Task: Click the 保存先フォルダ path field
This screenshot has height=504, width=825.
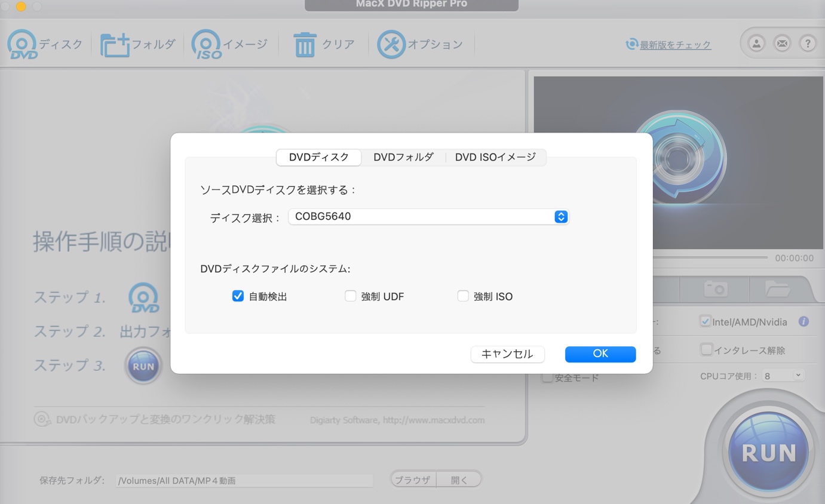Action: [244, 480]
